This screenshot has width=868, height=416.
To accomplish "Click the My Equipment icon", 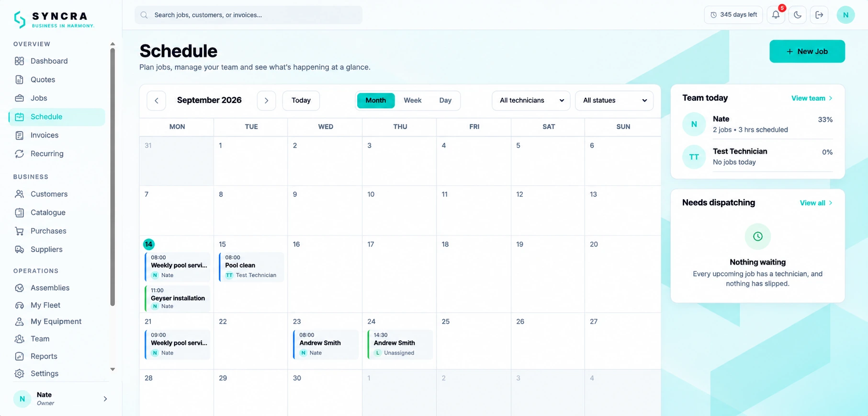I will (19, 322).
